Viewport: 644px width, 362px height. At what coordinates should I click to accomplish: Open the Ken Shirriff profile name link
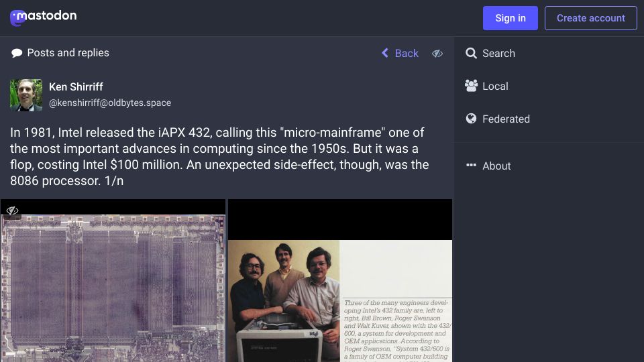click(76, 87)
